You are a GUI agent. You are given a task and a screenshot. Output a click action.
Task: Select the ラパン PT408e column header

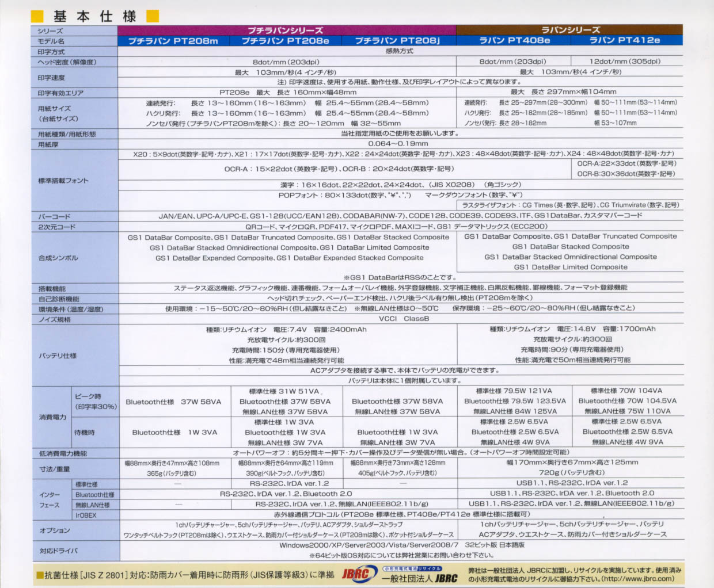point(514,40)
